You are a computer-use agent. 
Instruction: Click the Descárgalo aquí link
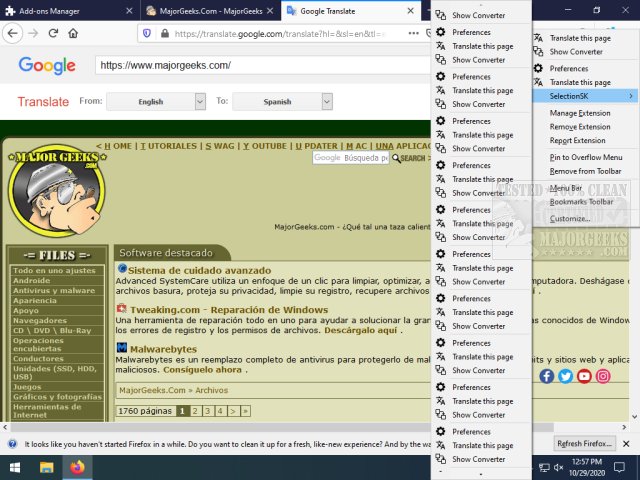pos(360,330)
